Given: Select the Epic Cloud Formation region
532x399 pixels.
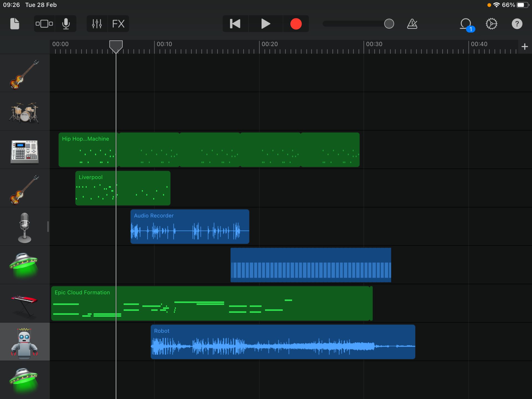Looking at the screenshot, I should click(212, 303).
